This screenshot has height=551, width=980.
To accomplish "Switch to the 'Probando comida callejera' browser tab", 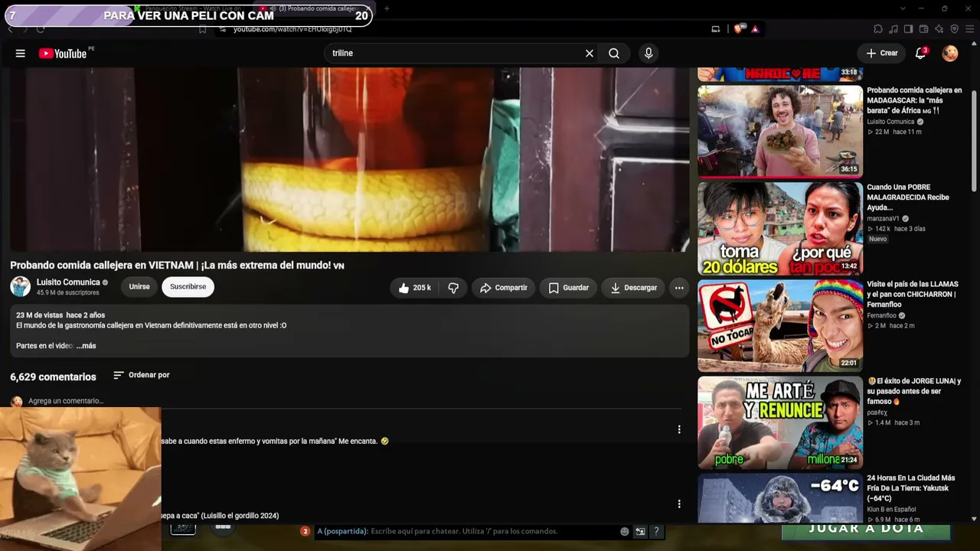I will pyautogui.click(x=315, y=8).
